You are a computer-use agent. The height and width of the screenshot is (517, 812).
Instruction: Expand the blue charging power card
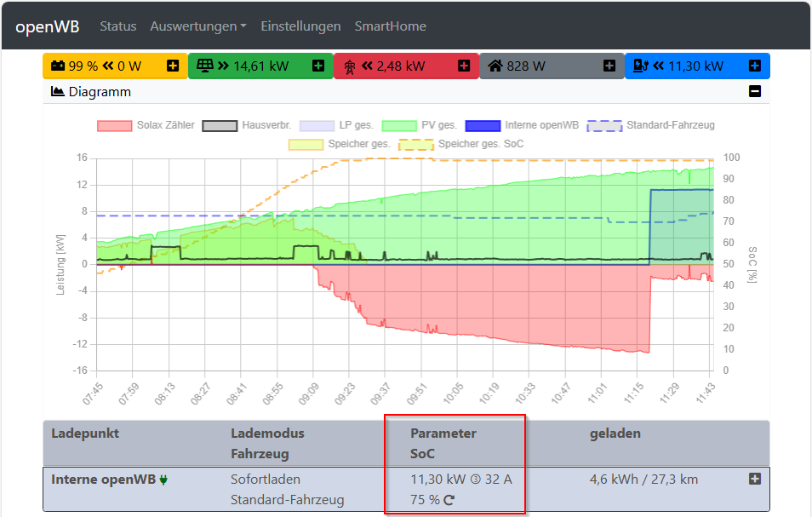(x=755, y=66)
